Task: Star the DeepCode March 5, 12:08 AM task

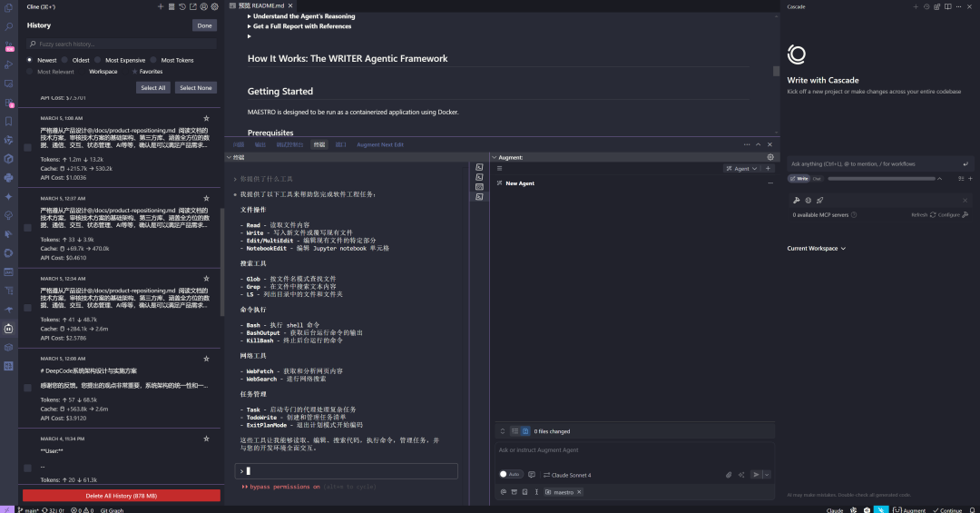Action: pos(206,359)
